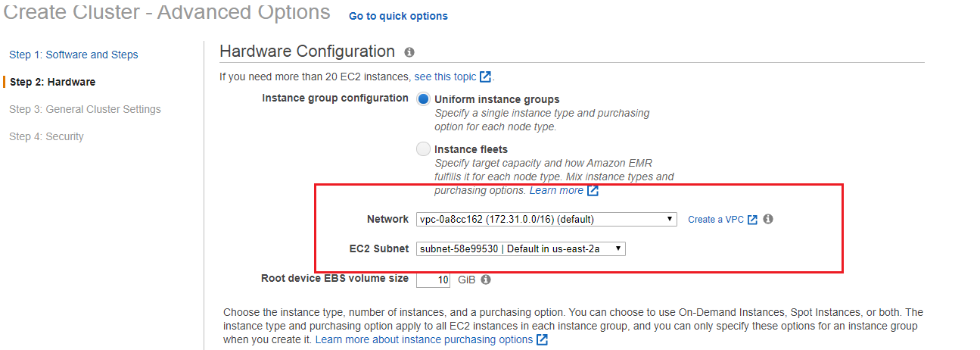The height and width of the screenshot is (350, 980).
Task: Click info icon beside Hardware Configuration heading
Action: click(409, 52)
